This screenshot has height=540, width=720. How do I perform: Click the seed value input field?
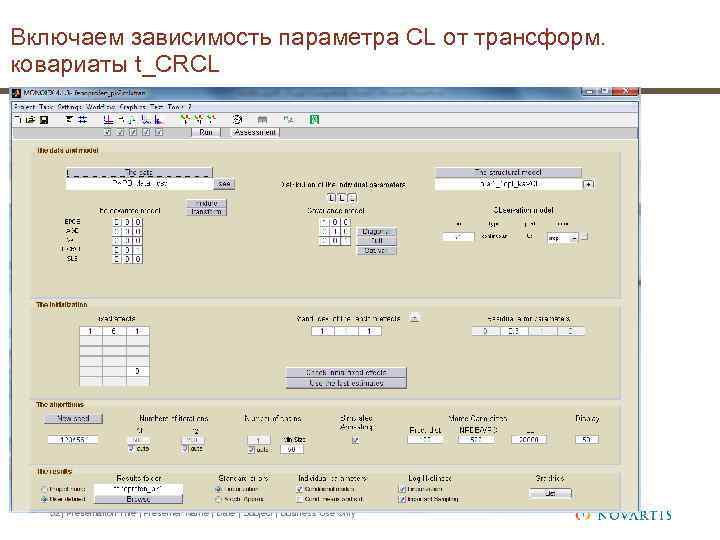pos(73,440)
